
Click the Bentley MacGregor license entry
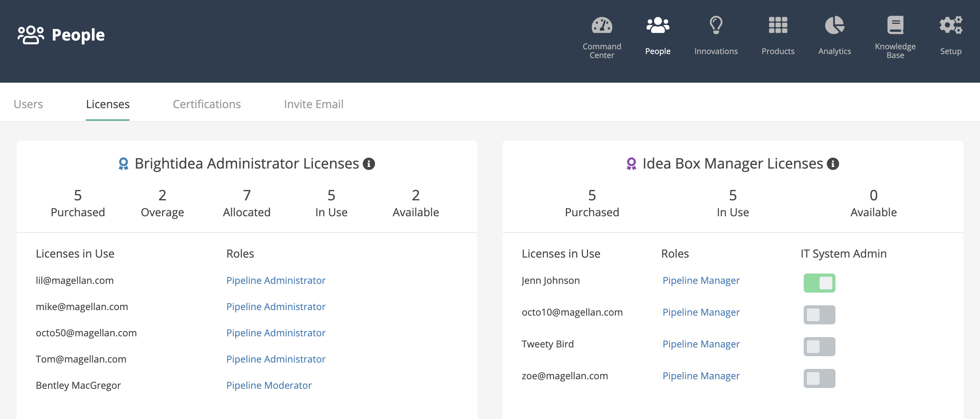[78, 386]
